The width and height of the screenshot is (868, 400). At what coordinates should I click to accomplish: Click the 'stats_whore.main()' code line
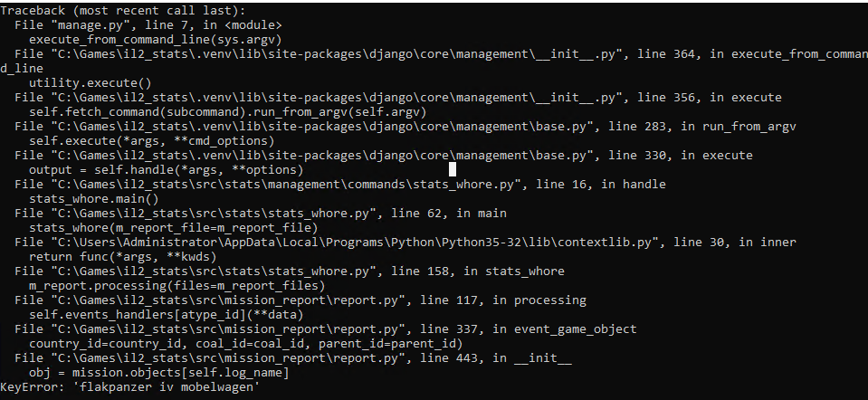[93, 198]
